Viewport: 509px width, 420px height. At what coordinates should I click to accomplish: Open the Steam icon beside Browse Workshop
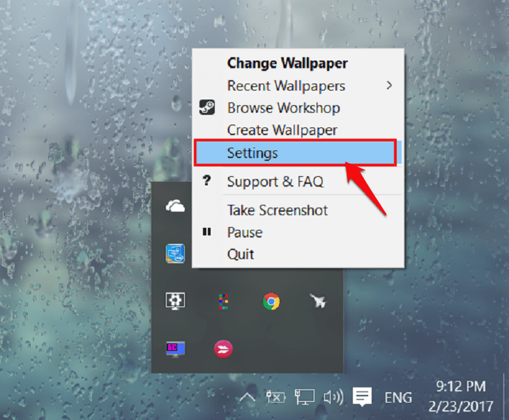pos(207,107)
